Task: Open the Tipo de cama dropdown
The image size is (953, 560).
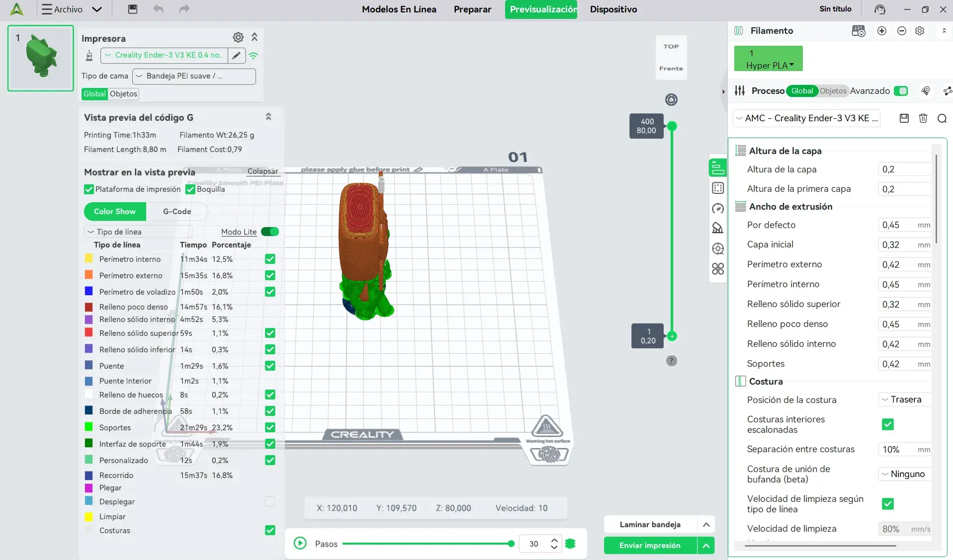Action: [x=194, y=76]
